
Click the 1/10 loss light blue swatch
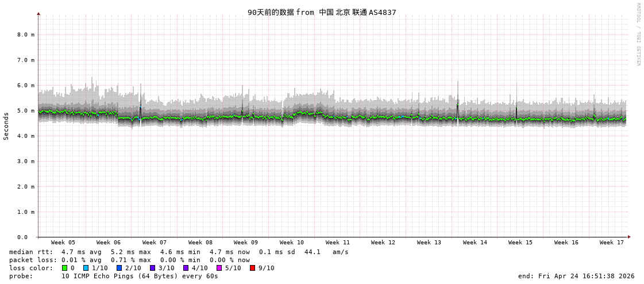86,268
